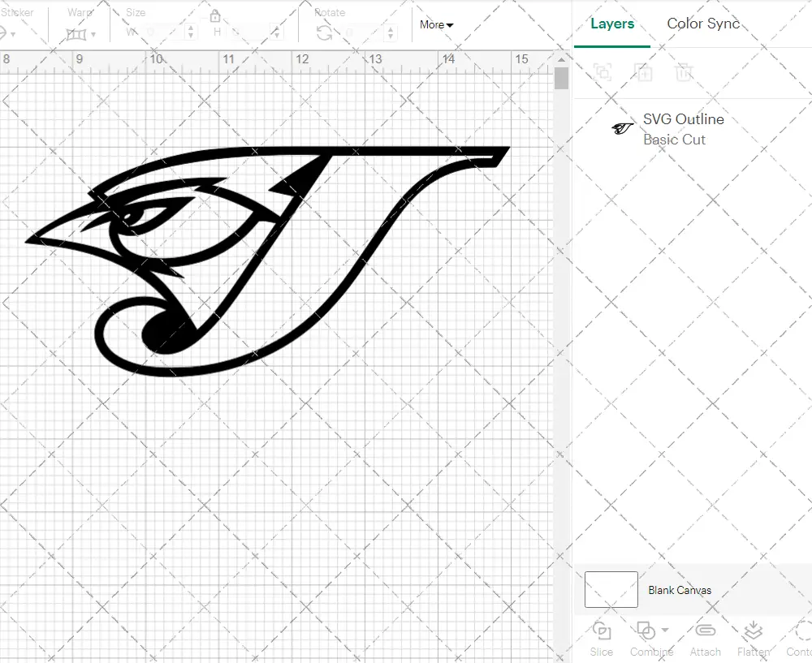Click the canvas scrollbar up arrow
This screenshot has width=812, height=663.
point(561,59)
